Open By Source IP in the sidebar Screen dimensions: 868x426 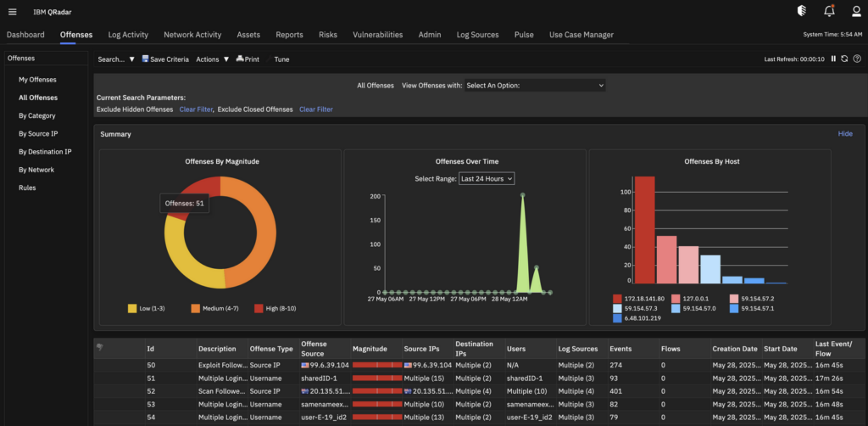click(x=38, y=133)
